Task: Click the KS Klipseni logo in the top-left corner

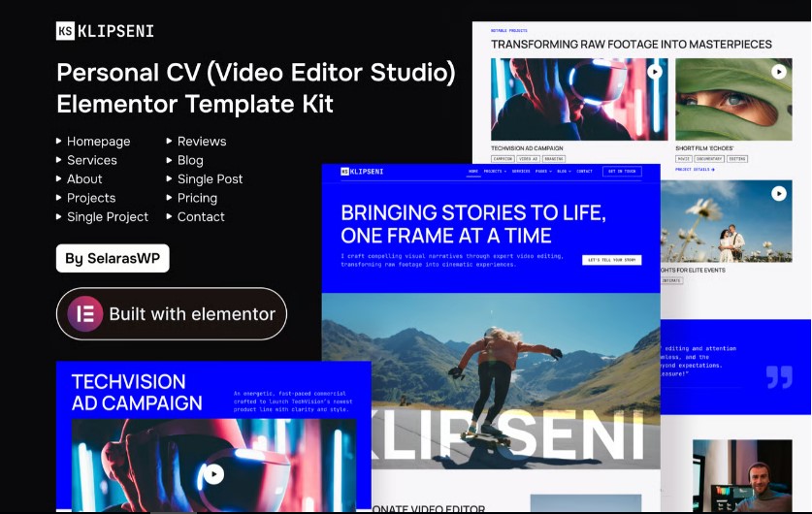Action: 105,31
